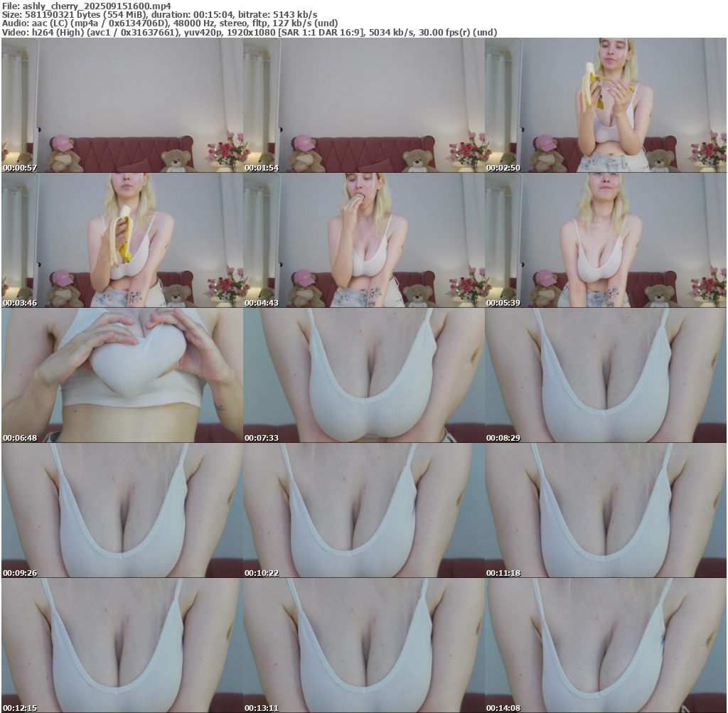Viewport: 728px width, 713px height.
Task: Choose the frame timestamped 00:07:33
Action: (x=364, y=375)
